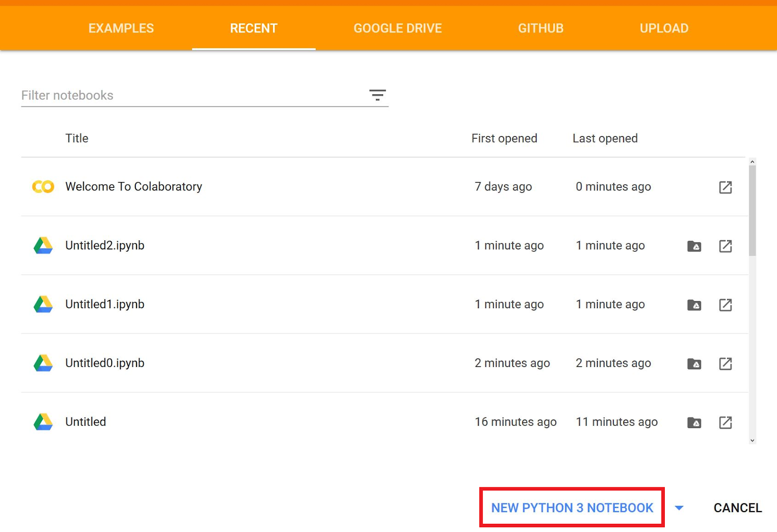The width and height of the screenshot is (777, 532).
Task: Open the Google Drive tab
Action: [398, 28]
